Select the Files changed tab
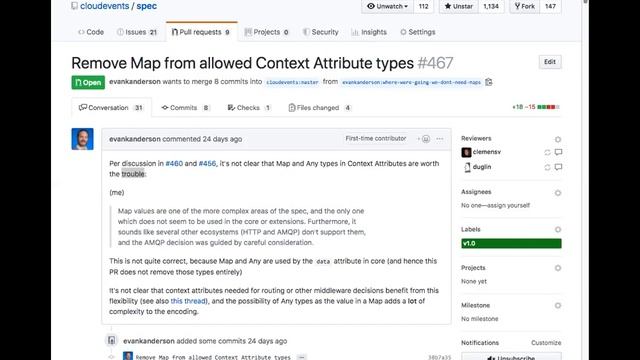640x360 pixels. 320,108
